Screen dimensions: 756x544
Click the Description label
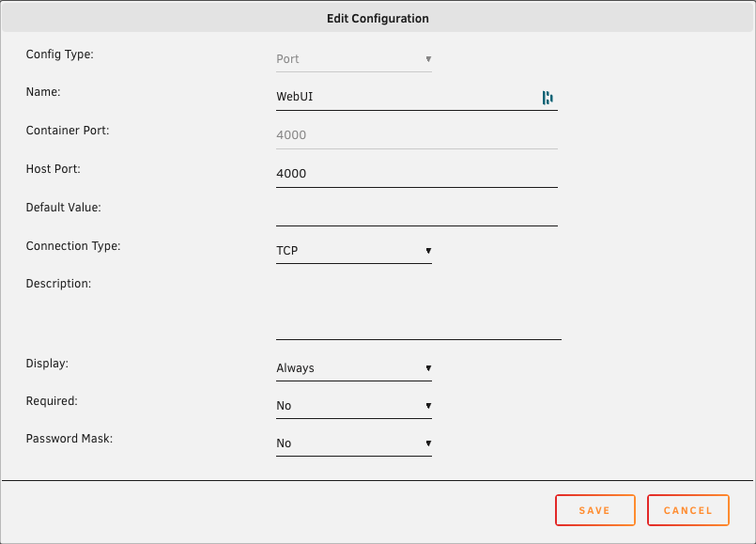pyautogui.click(x=58, y=284)
